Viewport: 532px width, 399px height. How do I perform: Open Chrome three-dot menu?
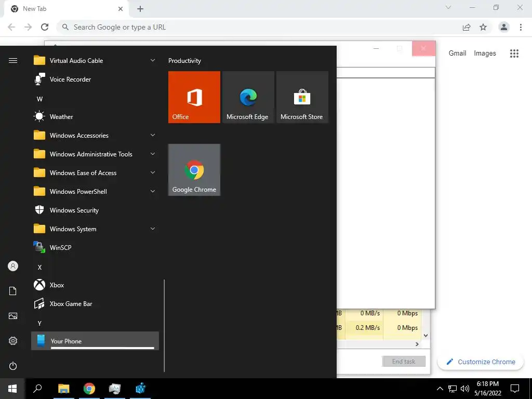click(521, 27)
